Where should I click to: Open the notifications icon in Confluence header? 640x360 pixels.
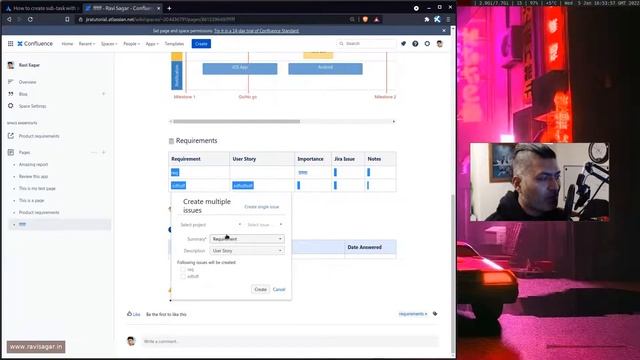(403, 44)
